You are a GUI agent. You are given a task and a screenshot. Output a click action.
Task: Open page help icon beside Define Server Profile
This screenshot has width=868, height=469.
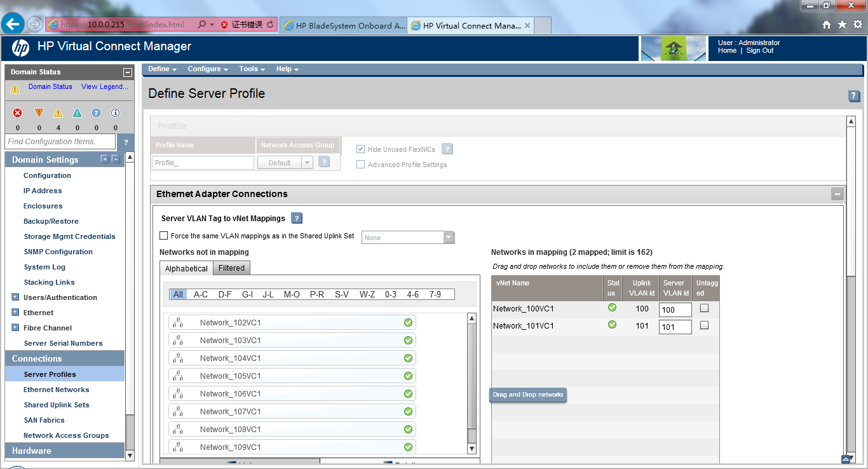click(854, 96)
